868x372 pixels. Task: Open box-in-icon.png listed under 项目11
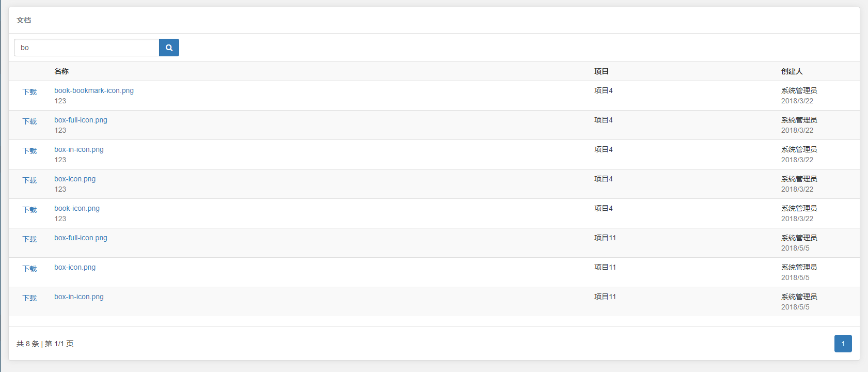click(x=79, y=297)
